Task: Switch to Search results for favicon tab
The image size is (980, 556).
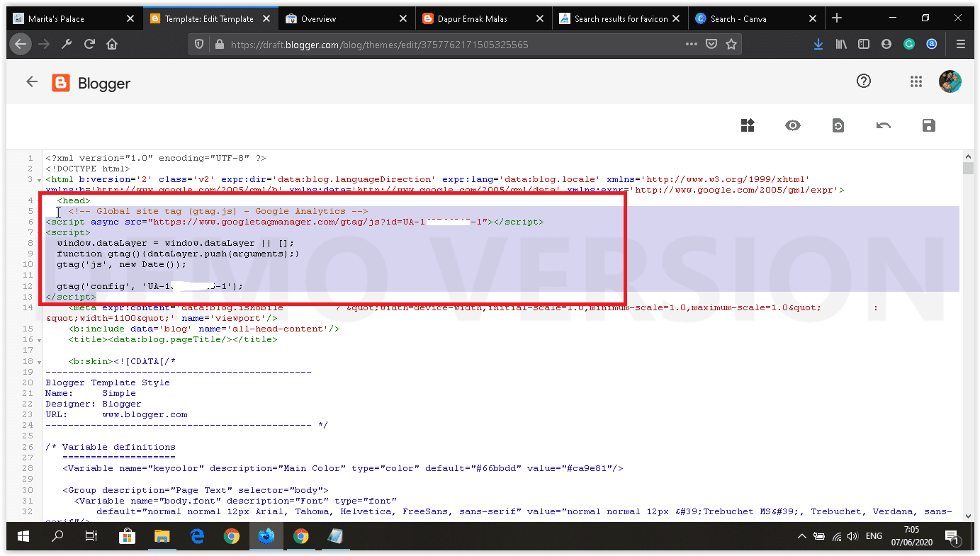Action: (x=619, y=18)
